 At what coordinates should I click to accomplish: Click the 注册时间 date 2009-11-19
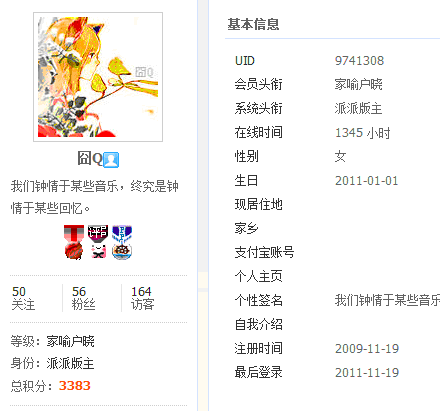pyautogui.click(x=367, y=349)
